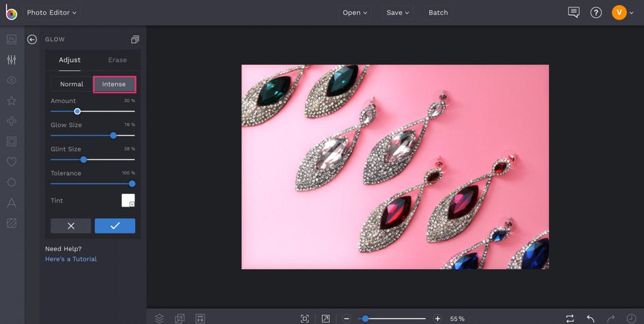Viewport: 644px width, 324px height.
Task: Open the Artsy flower icon
Action: 12,121
